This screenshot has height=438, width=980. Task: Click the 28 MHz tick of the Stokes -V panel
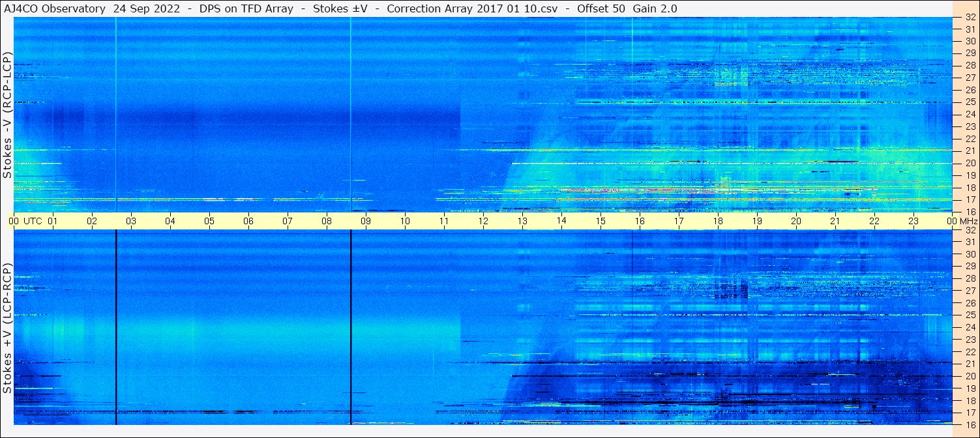pos(970,66)
